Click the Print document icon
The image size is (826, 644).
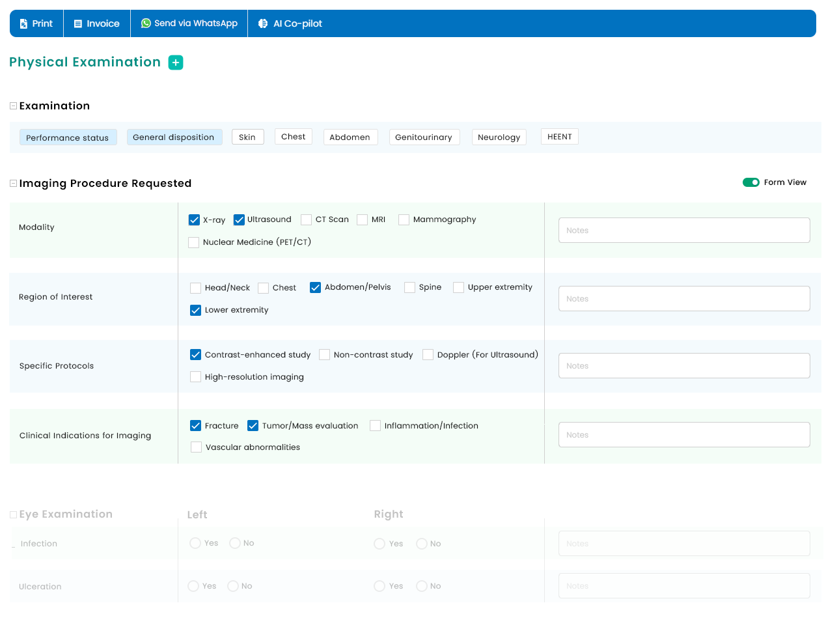click(24, 23)
